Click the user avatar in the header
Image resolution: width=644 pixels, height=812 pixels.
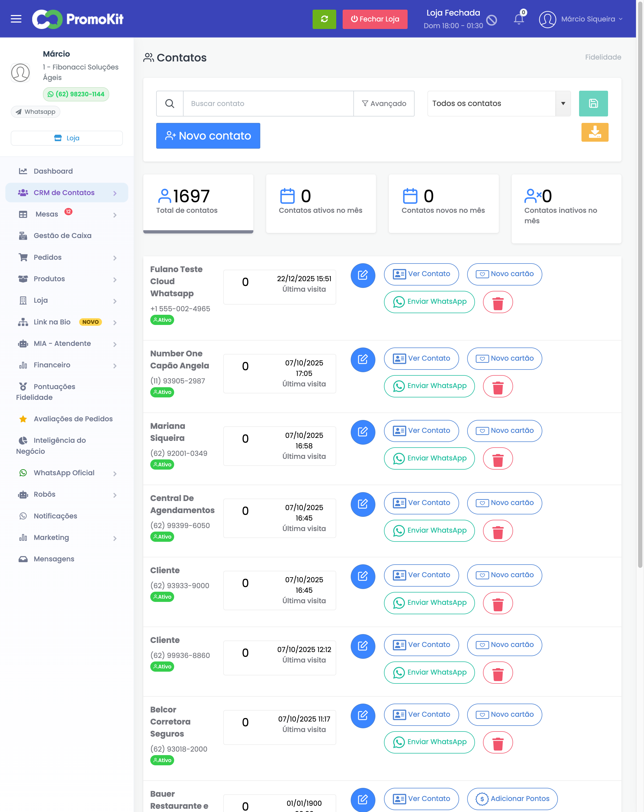547,19
